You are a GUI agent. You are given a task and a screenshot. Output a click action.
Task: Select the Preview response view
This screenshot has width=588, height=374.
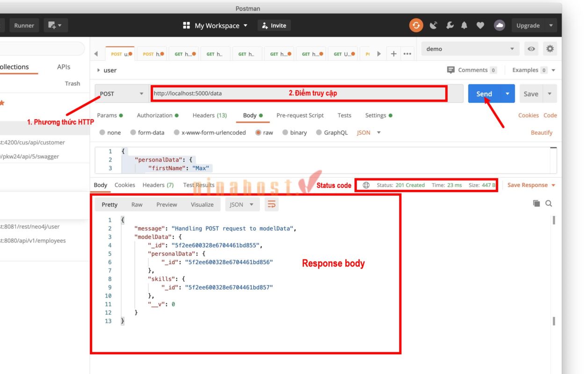click(x=167, y=204)
